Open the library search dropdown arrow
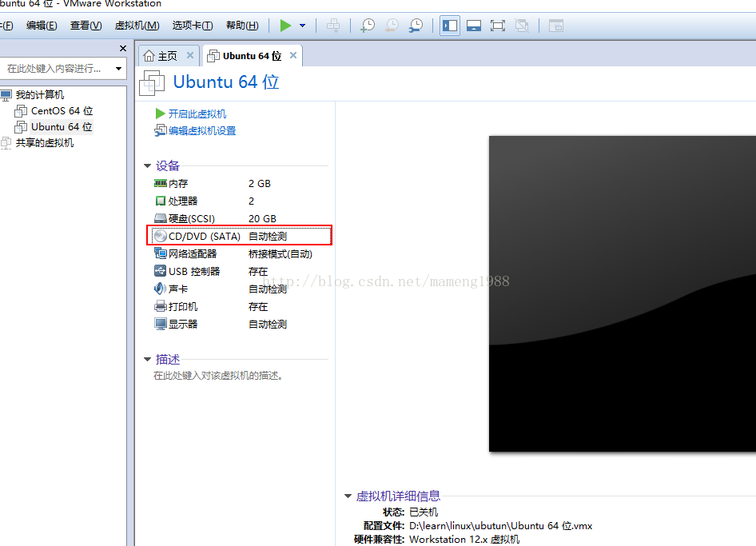 pyautogui.click(x=118, y=69)
